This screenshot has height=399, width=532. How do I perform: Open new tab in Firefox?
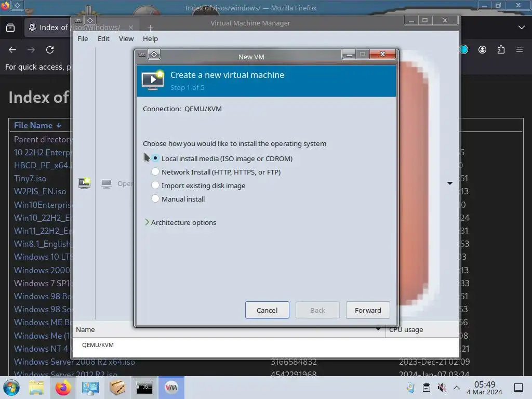point(150,28)
